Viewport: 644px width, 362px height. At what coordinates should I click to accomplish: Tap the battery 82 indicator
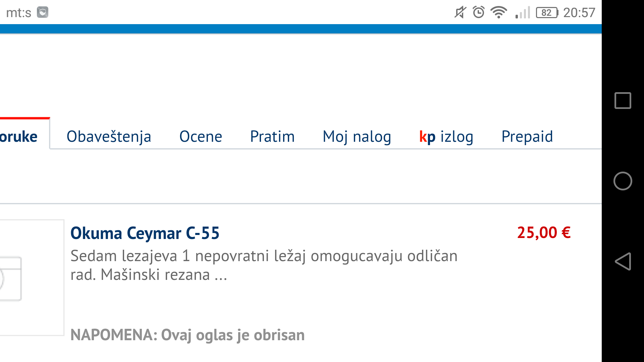coord(547,13)
